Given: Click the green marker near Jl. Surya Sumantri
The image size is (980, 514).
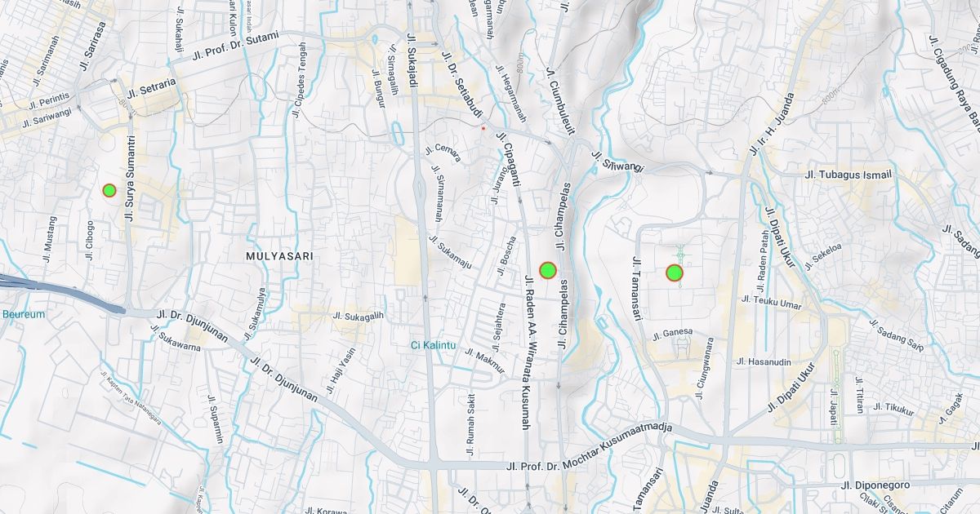Looking at the screenshot, I should [109, 190].
